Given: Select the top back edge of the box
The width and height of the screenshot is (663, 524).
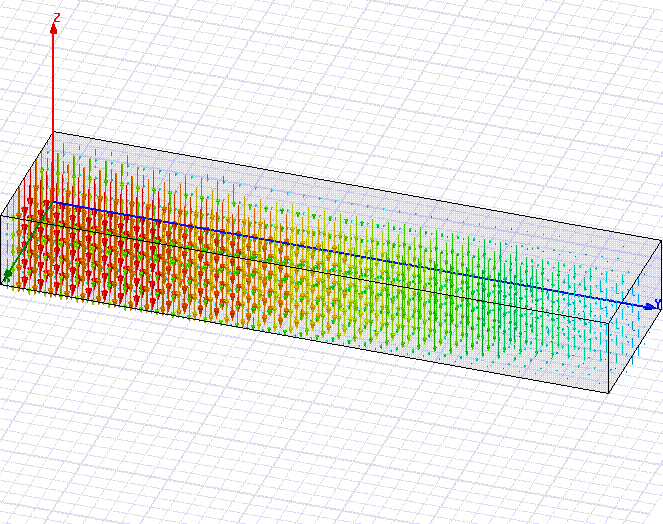Looking at the screenshot, I should coord(350,185).
